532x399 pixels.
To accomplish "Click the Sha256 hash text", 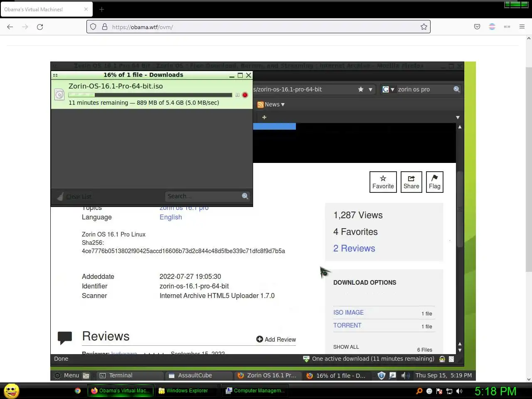I will [x=183, y=251].
